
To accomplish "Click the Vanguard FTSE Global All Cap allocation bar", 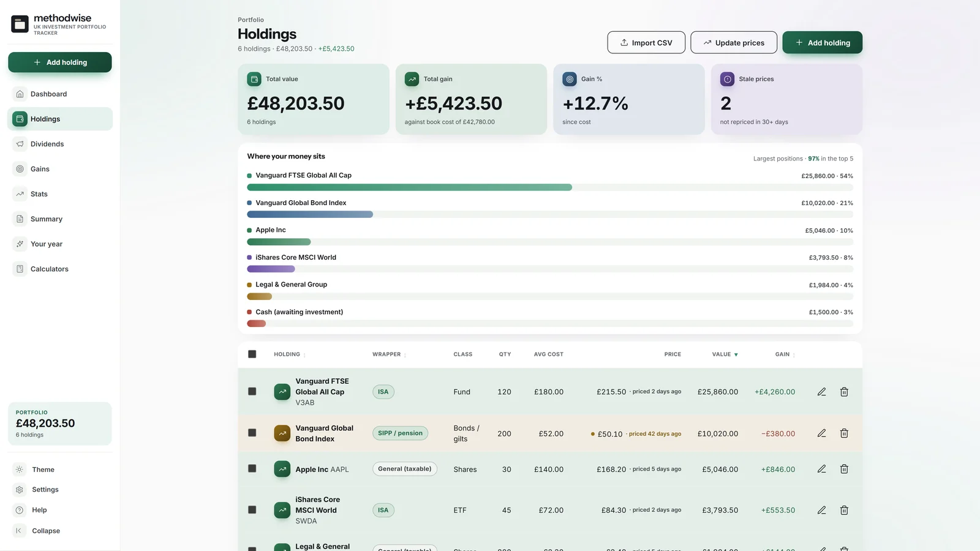I will (x=550, y=187).
